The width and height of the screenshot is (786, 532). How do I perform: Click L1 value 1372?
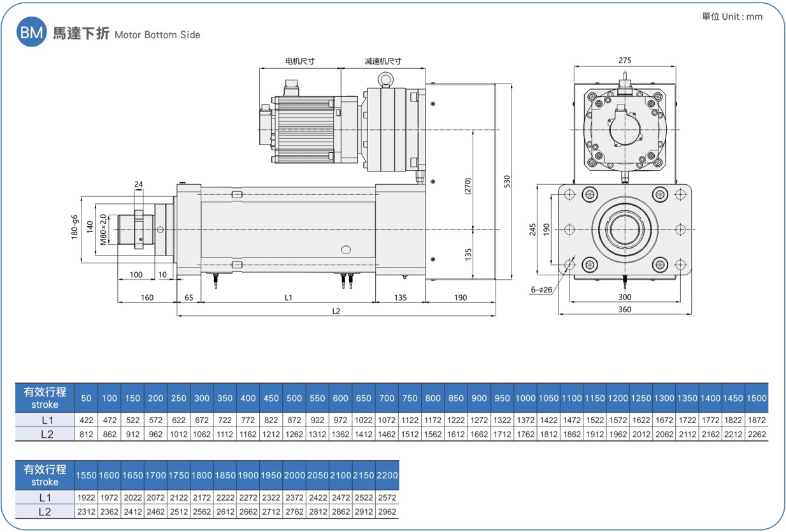(x=525, y=420)
